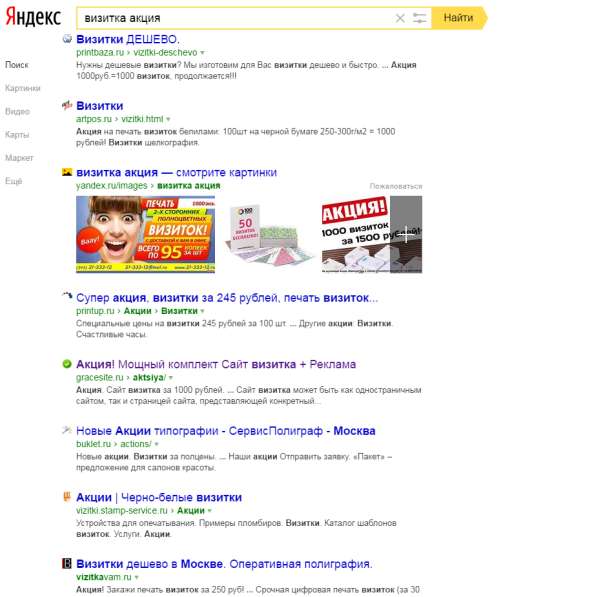Screen dimensions: 594x597
Task: Expand dropdown arrow after printbaza.ru vizitki-deschevo
Action: point(202,53)
